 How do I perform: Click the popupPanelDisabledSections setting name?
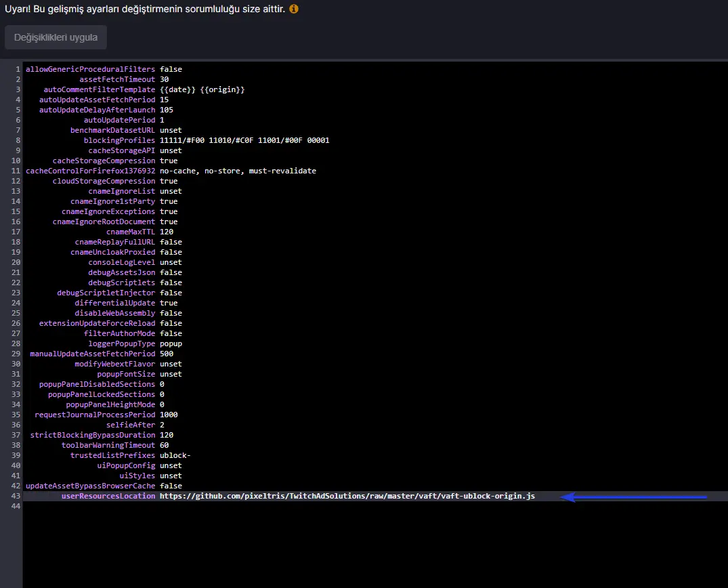(97, 385)
